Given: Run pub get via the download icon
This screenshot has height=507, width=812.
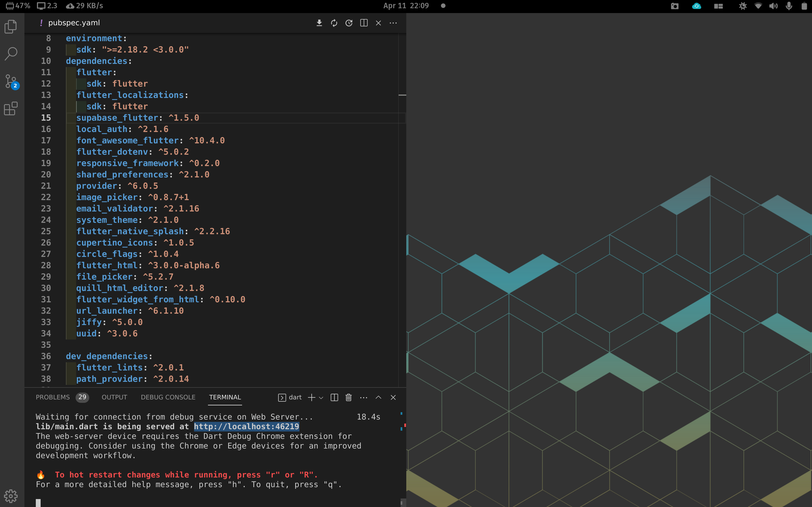Looking at the screenshot, I should tap(319, 23).
